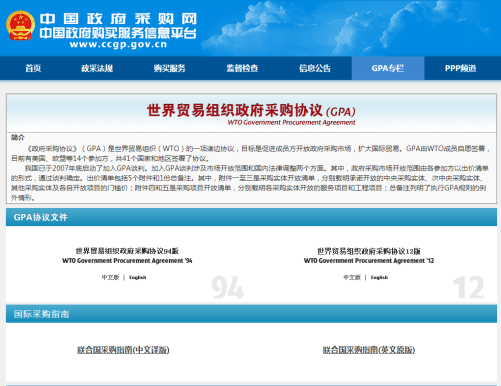Switch to the GPA专栏 tab
501x386 pixels.
tap(388, 68)
